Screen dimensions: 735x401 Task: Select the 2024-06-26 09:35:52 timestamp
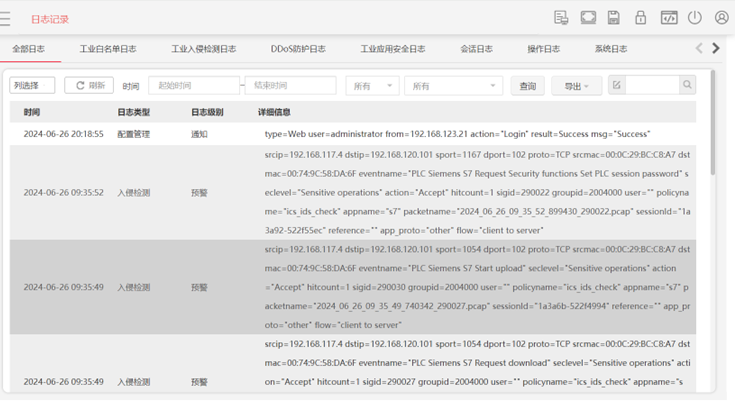63,193
